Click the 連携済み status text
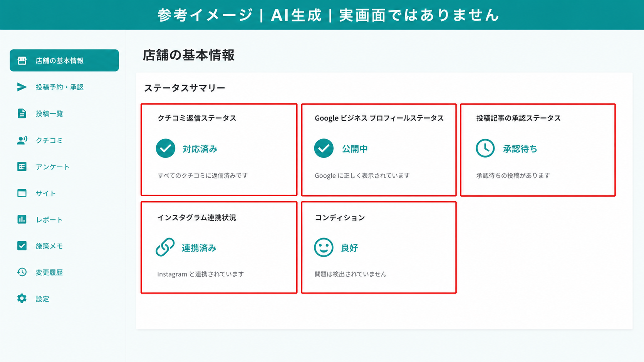The width and height of the screenshot is (644, 362). (199, 248)
